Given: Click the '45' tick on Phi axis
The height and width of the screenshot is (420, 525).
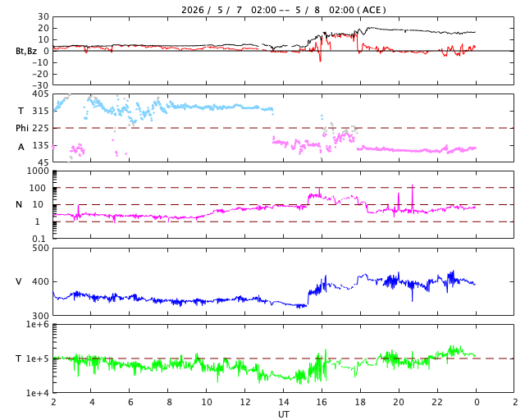Looking at the screenshot, I should point(43,162).
